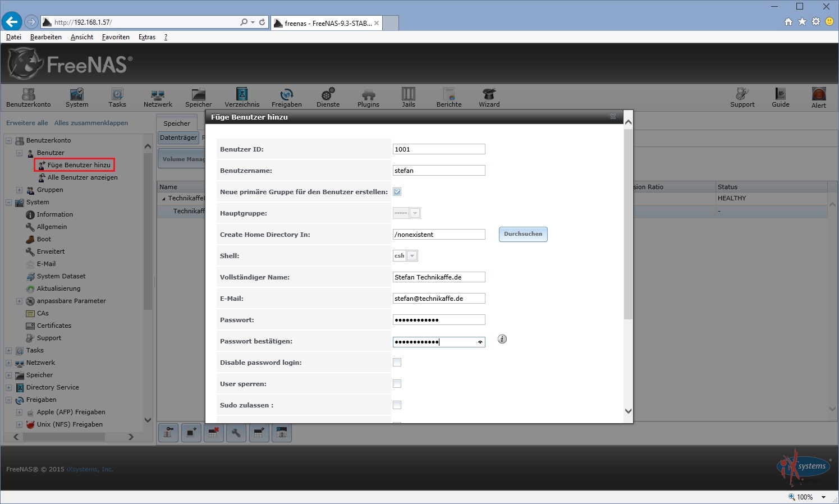Open browser favorites star icon

pos(802,22)
